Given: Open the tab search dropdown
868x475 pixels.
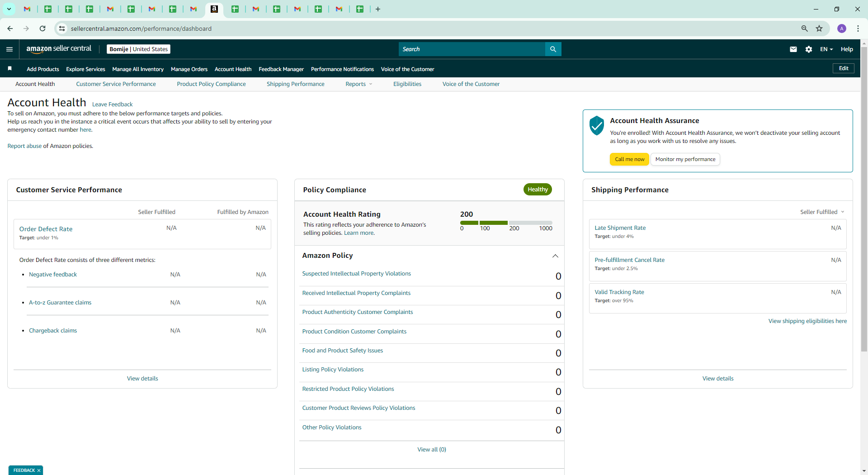Looking at the screenshot, I should [x=9, y=9].
